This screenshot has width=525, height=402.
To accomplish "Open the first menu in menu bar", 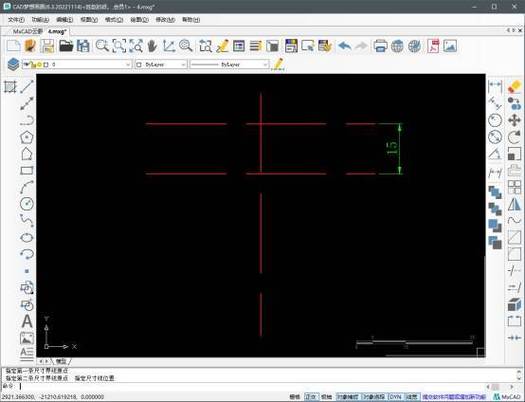I will pyautogui.click(x=16, y=20).
